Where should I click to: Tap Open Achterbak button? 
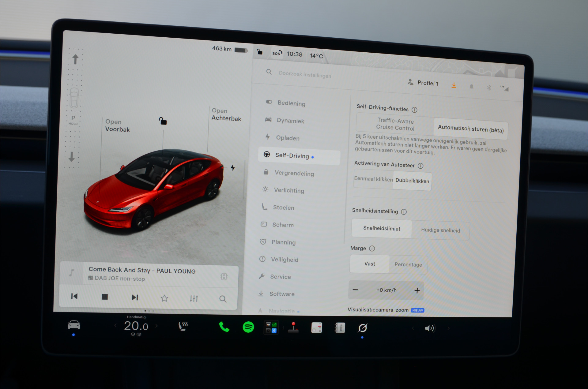click(x=226, y=115)
